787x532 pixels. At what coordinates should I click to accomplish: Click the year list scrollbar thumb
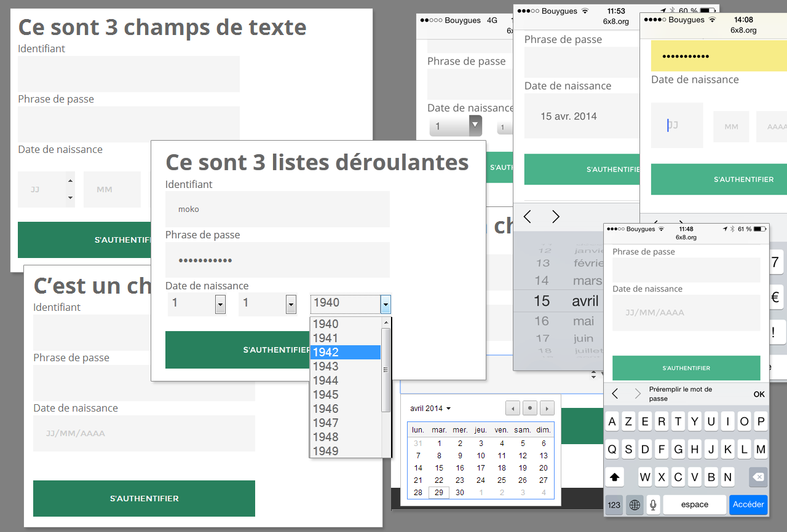pyautogui.click(x=386, y=369)
